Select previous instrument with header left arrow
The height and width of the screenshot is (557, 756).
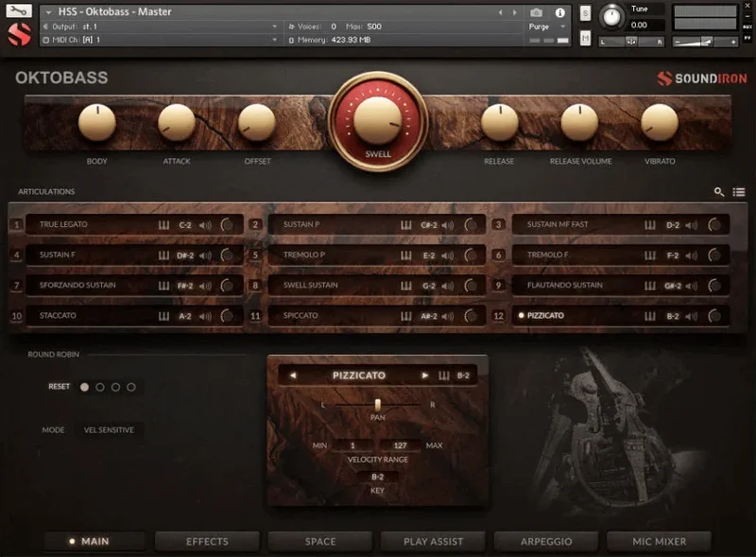coord(501,12)
